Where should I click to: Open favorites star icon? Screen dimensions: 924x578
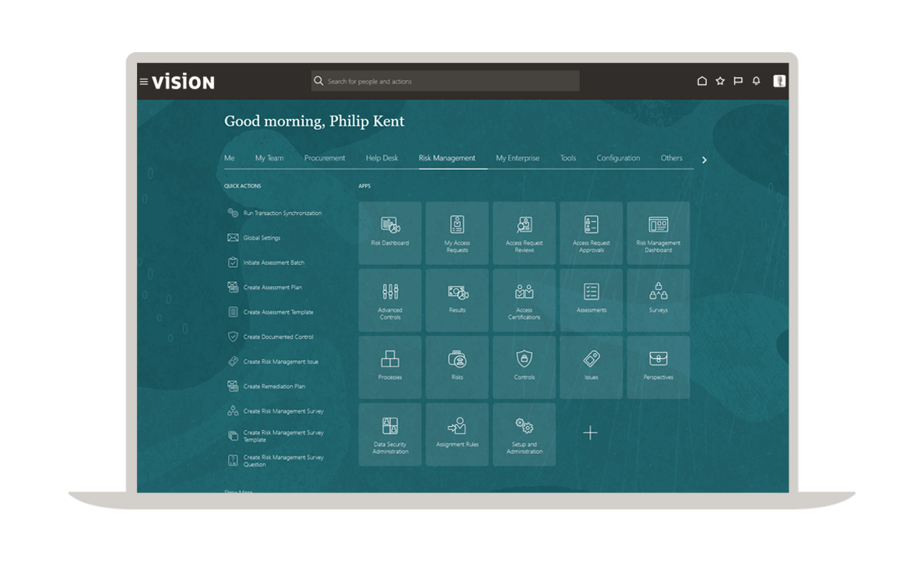click(720, 81)
